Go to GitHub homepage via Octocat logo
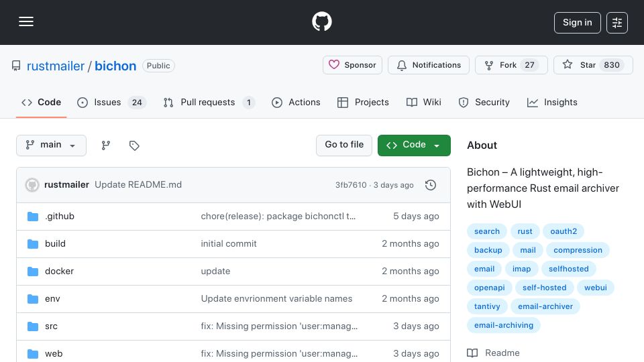The image size is (644, 362). pyautogui.click(x=321, y=21)
